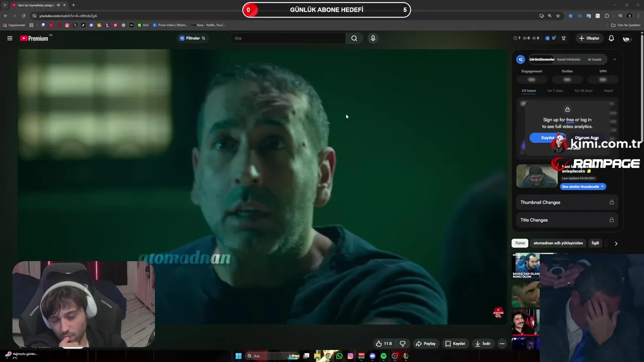Click the See similar thumbnails link
644x362 pixels.
pyautogui.click(x=583, y=187)
